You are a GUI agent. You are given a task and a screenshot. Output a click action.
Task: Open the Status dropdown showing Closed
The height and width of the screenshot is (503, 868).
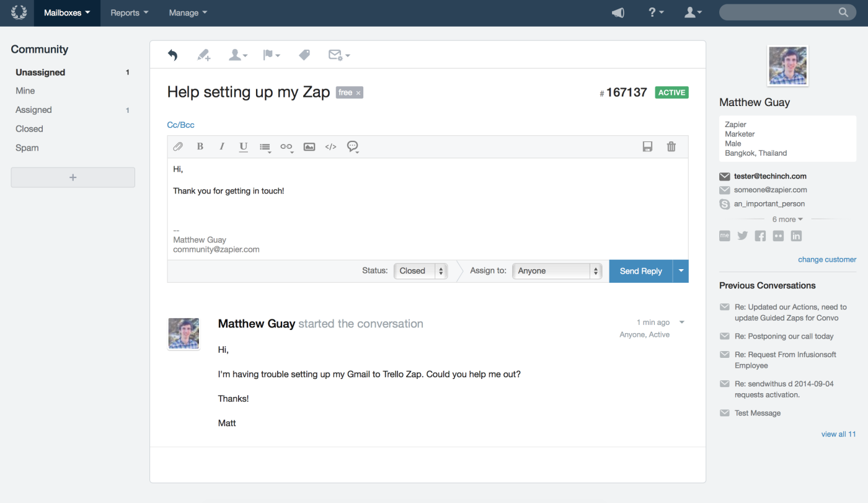click(420, 271)
